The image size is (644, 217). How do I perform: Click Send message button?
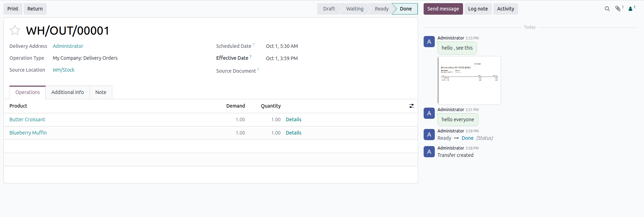tap(443, 9)
